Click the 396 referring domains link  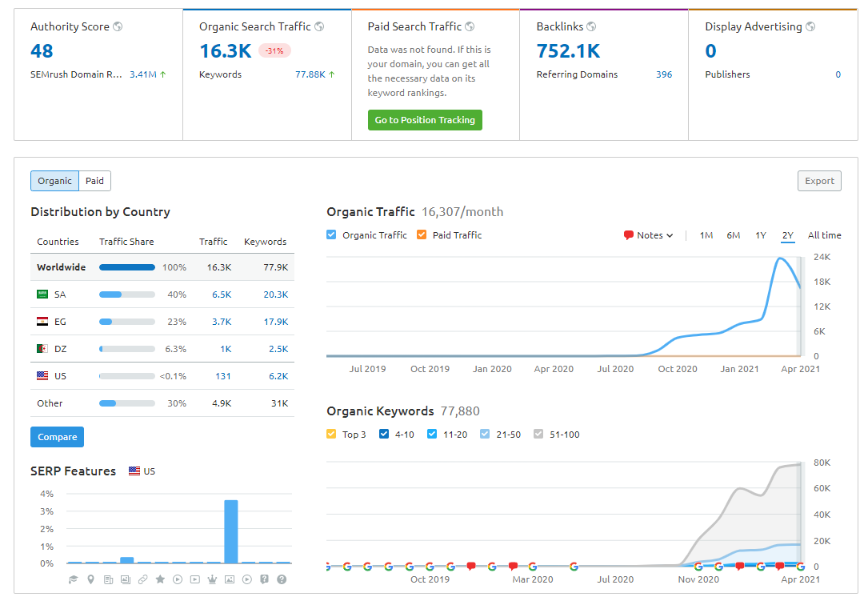(664, 74)
